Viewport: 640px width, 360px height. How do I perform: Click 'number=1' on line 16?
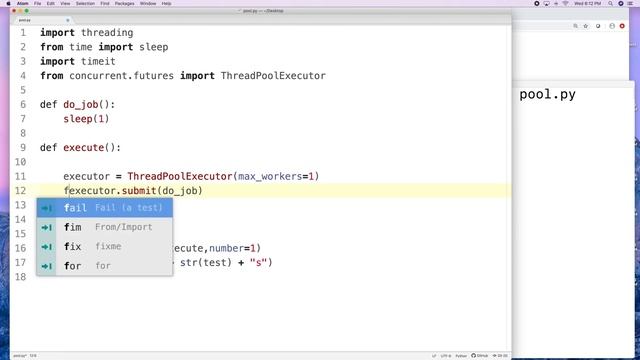pos(232,248)
